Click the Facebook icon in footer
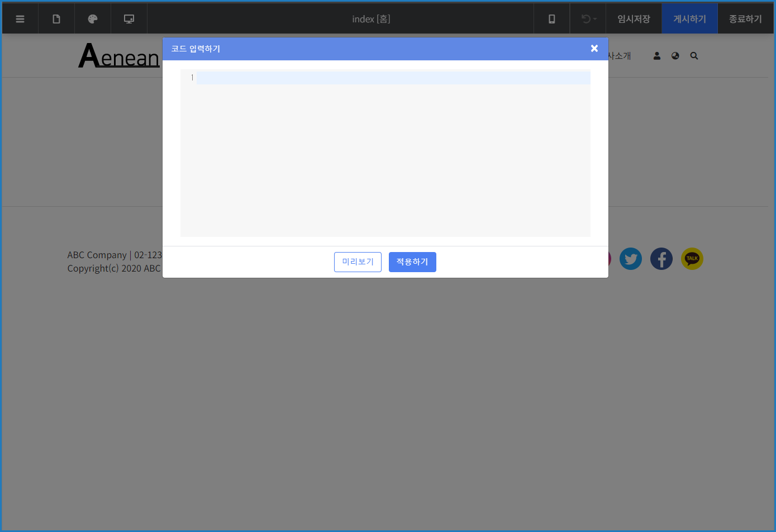The image size is (776, 532). (x=661, y=259)
